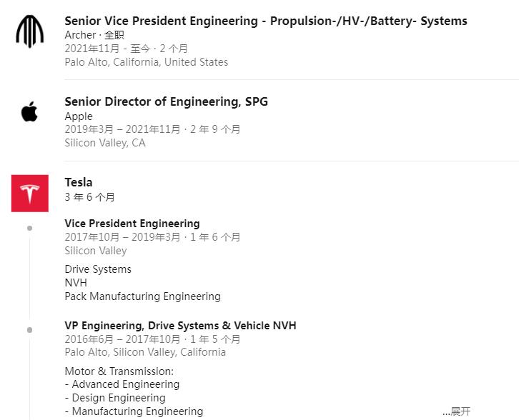Click the Archer · 全职 company line

click(94, 35)
